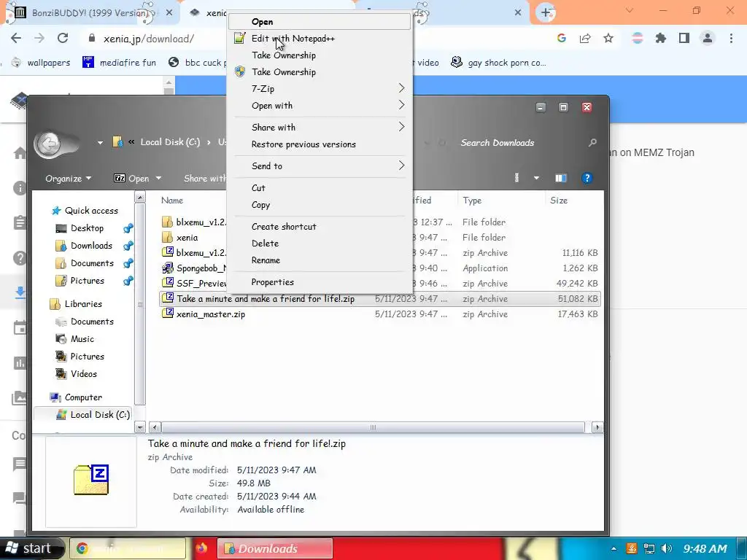The width and height of the screenshot is (747, 560).
Task: Bookmark this page with star icon
Action: coord(608,39)
